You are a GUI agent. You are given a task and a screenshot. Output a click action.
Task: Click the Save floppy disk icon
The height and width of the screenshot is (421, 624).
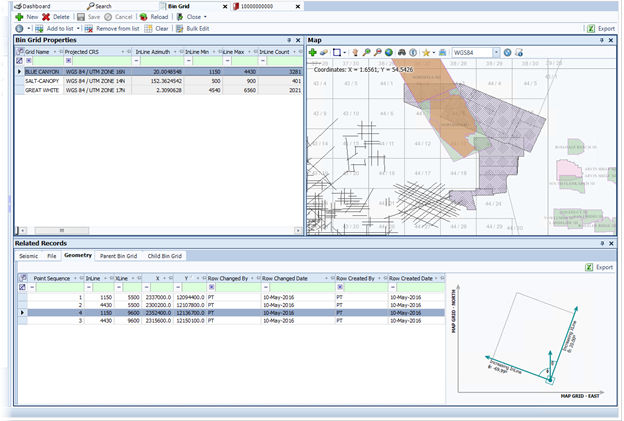81,17
